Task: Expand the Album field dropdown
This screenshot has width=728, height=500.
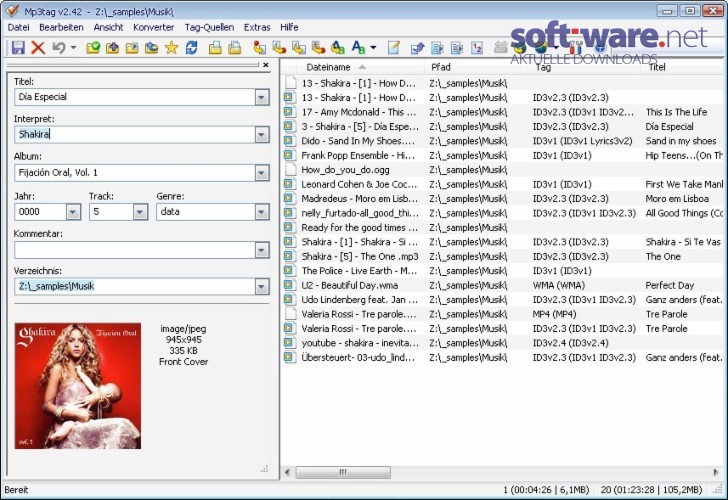Action: (262, 173)
